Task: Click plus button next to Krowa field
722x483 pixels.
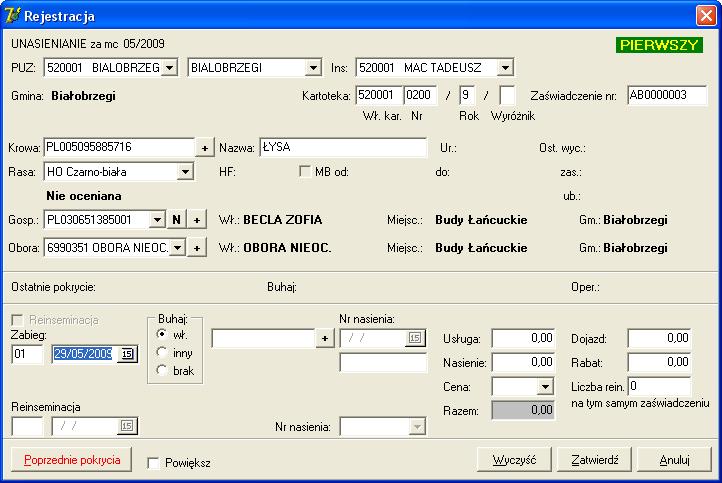Action: point(205,148)
